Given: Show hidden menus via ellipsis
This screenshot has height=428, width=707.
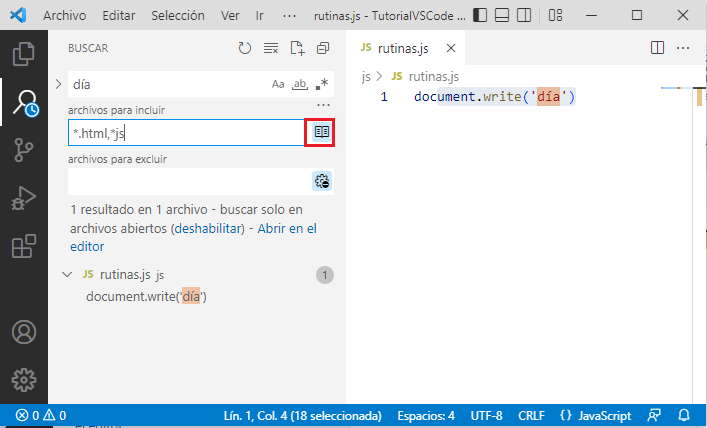Looking at the screenshot, I should click(x=289, y=16).
